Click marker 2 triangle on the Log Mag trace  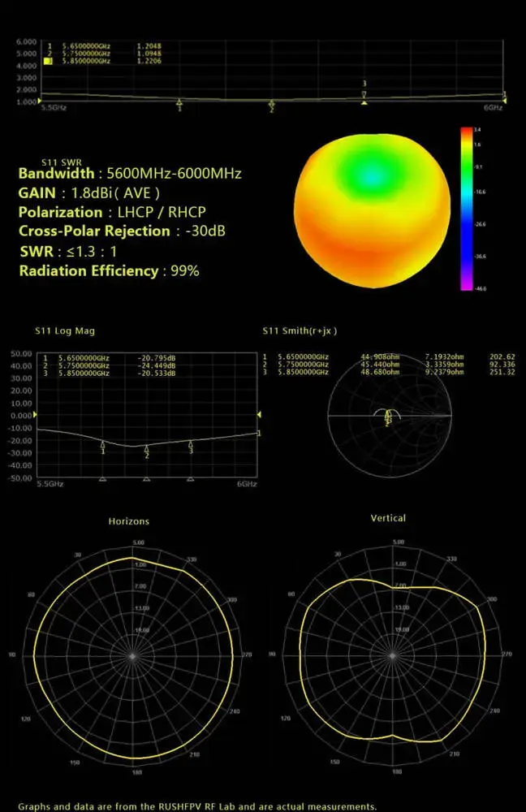click(x=146, y=448)
